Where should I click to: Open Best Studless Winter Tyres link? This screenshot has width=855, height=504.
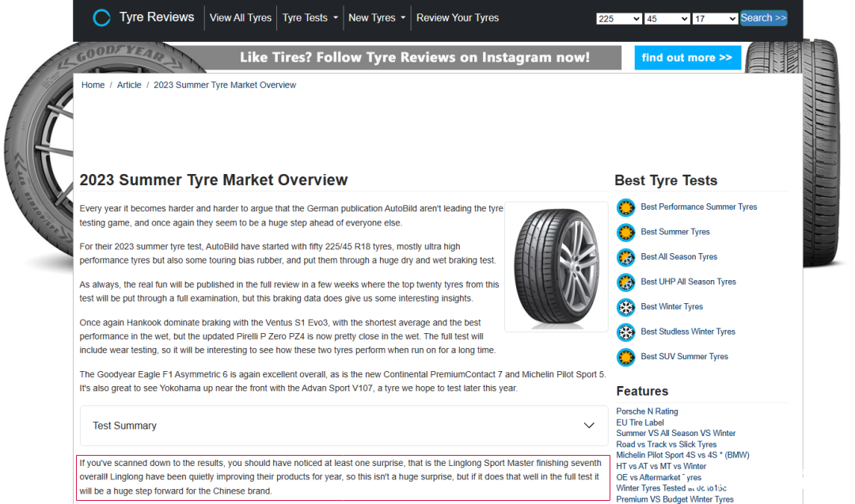click(x=688, y=332)
